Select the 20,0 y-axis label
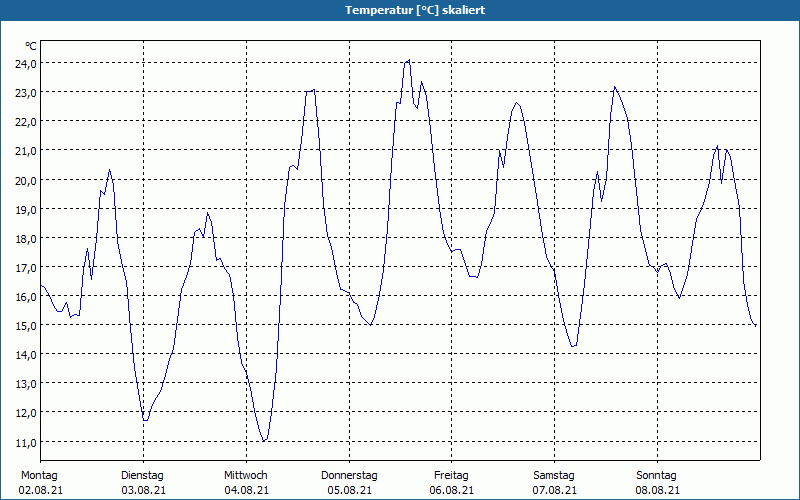This screenshot has width=800, height=500. (25, 180)
